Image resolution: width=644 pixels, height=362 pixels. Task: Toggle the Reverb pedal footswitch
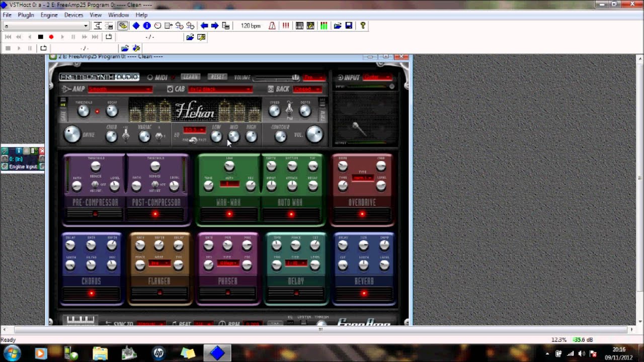point(364,294)
